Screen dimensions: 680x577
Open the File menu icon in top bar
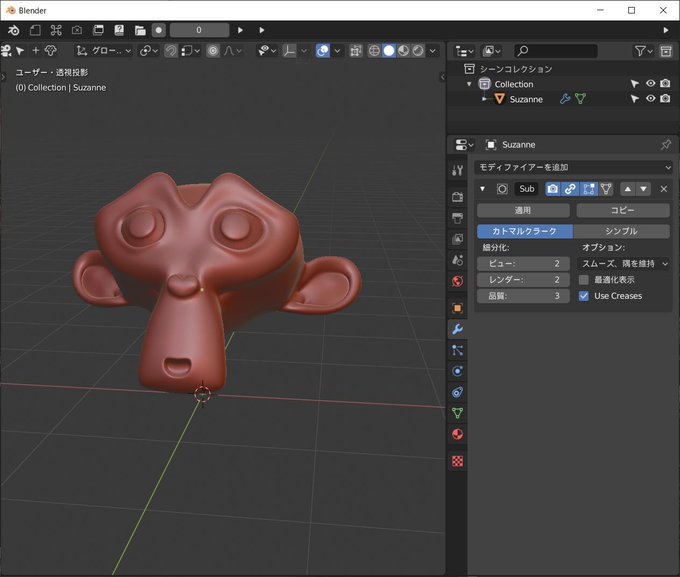pyautogui.click(x=35, y=30)
